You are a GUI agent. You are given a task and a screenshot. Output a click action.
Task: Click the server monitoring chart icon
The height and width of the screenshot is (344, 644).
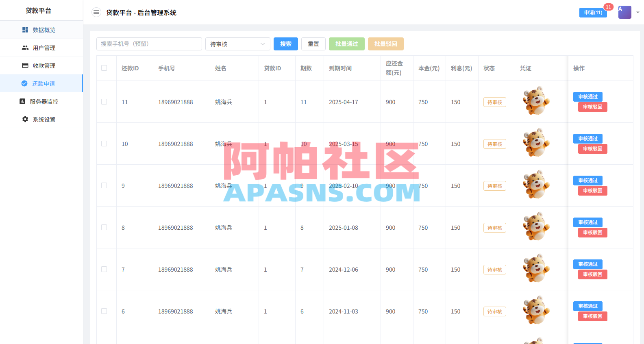pyautogui.click(x=22, y=101)
